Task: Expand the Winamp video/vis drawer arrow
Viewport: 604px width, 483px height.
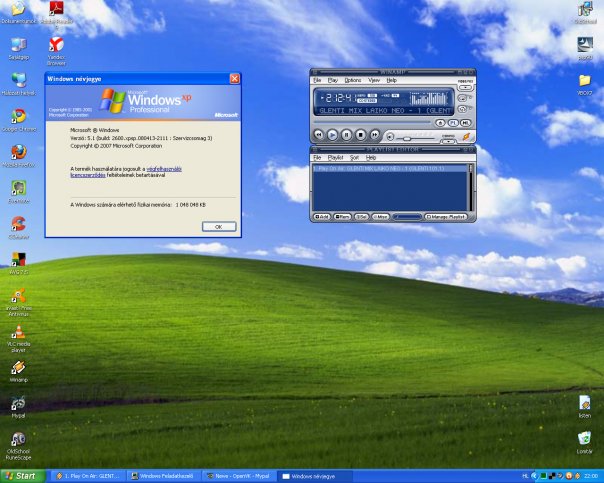Action: click(x=465, y=87)
